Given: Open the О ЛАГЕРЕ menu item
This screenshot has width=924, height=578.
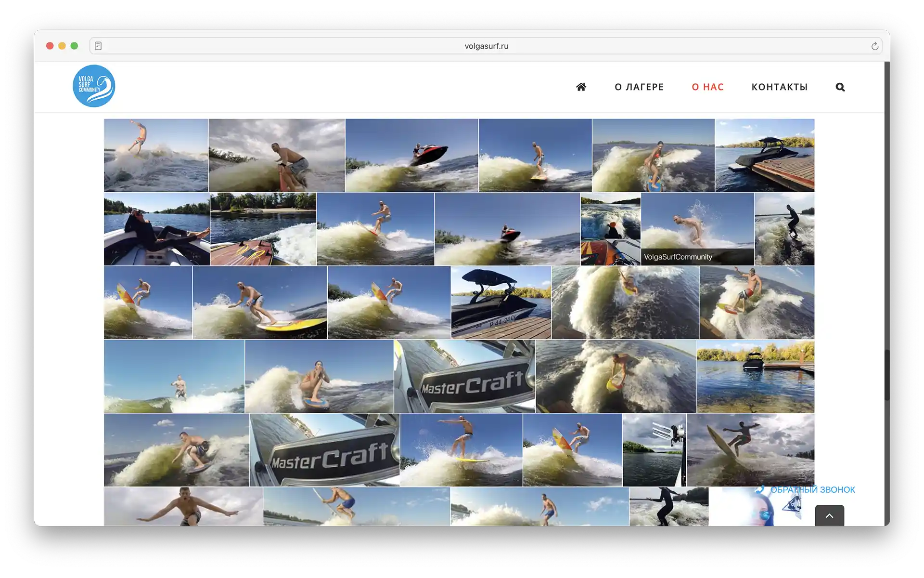Looking at the screenshot, I should coord(639,87).
